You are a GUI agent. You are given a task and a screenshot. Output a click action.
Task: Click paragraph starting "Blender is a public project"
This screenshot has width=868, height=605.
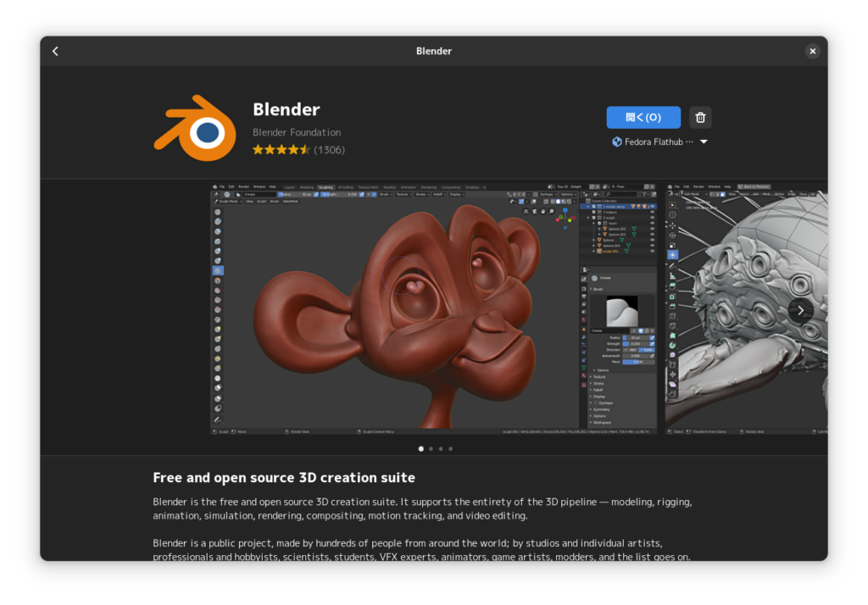point(422,550)
